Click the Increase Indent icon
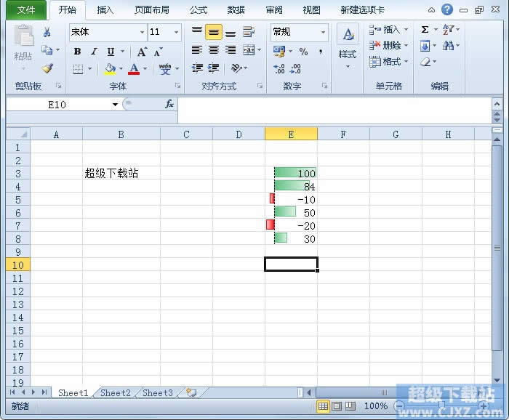509x420 pixels. tap(213, 68)
